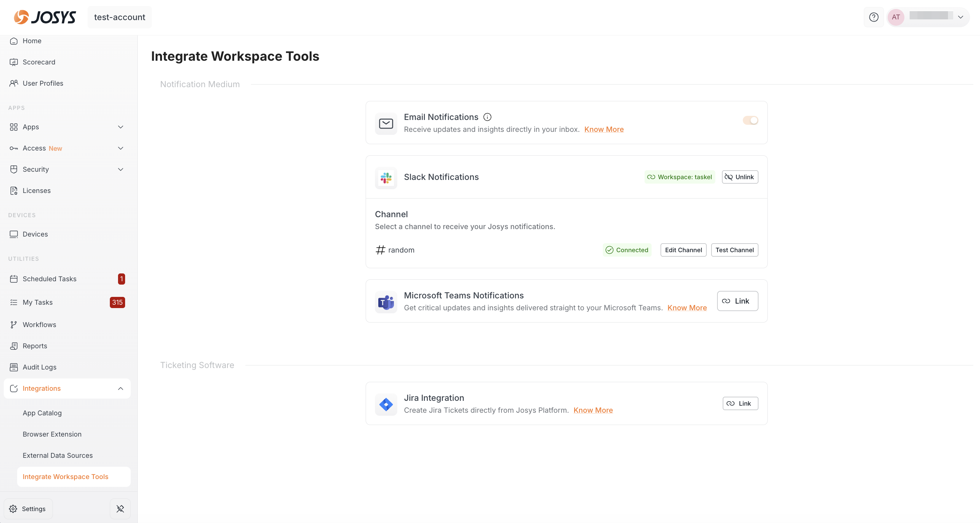This screenshot has height=523, width=980.
Task: Click the help question mark icon
Action: (x=874, y=17)
